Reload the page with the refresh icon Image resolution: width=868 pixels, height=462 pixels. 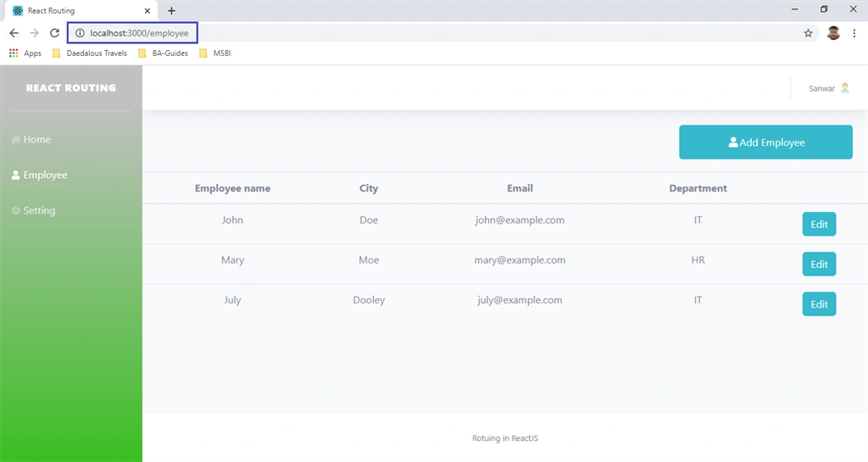coord(54,33)
